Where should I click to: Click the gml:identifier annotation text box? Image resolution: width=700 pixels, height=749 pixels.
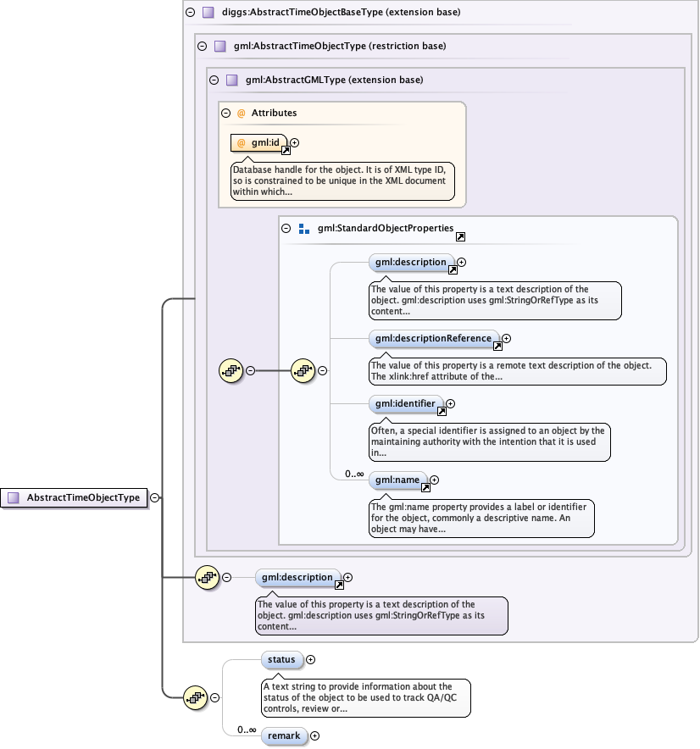[x=489, y=441]
